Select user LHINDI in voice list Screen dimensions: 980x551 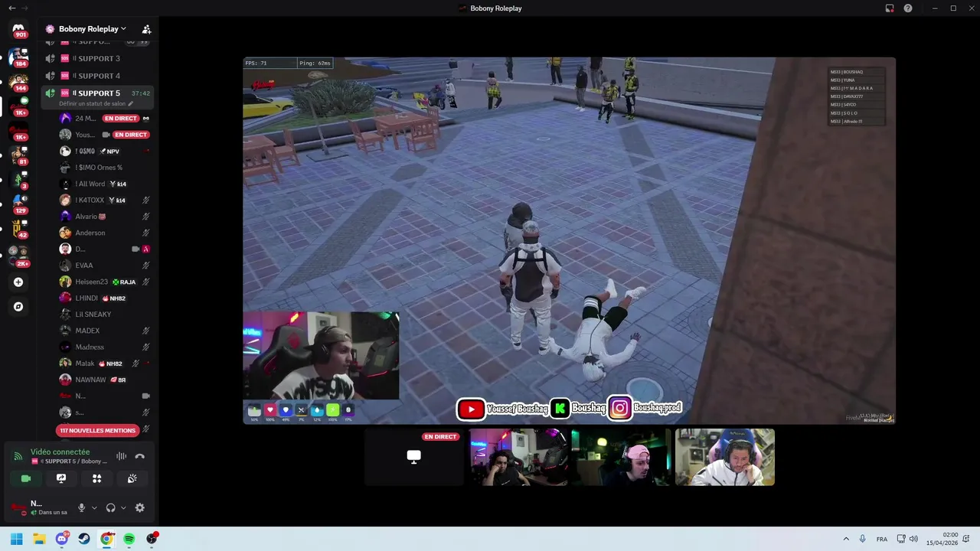(105, 298)
